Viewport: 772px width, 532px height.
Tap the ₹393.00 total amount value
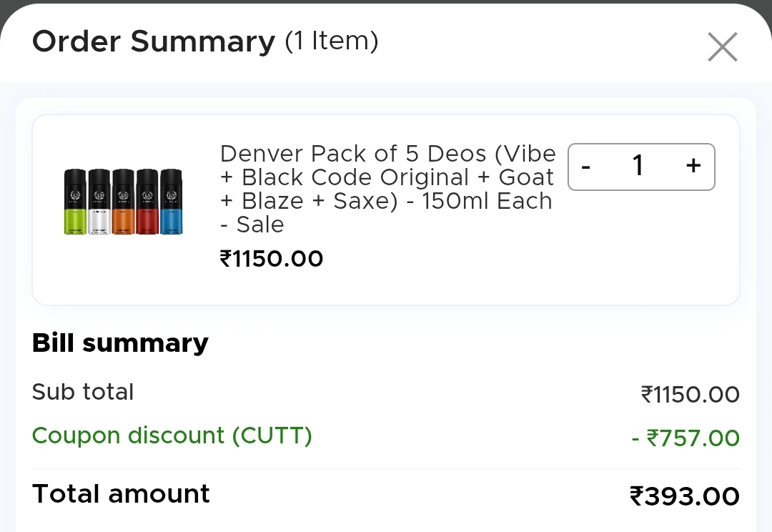(684, 496)
